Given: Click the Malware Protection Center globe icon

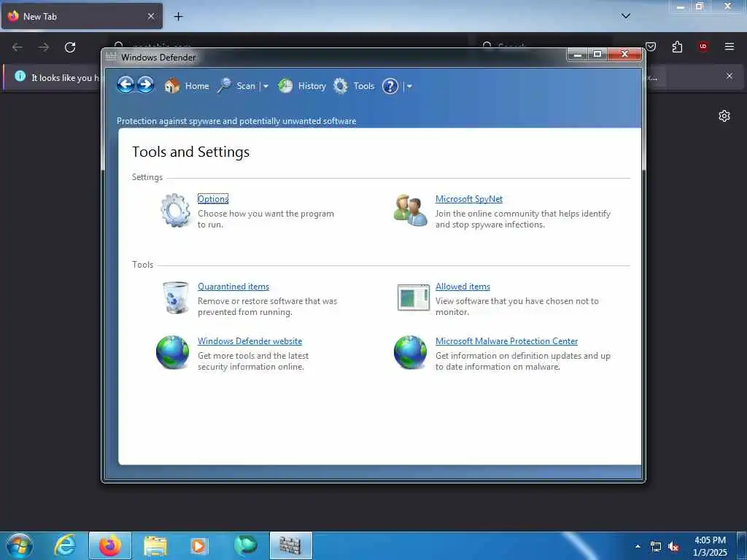Looking at the screenshot, I should (410, 352).
